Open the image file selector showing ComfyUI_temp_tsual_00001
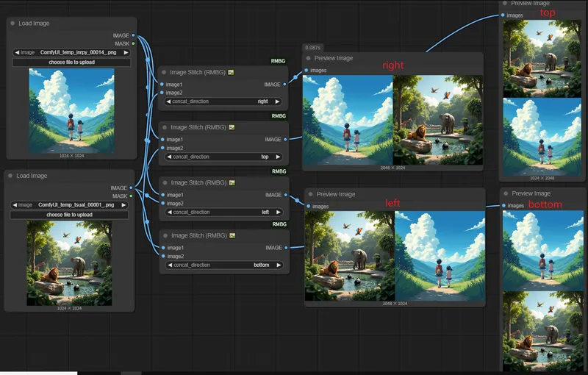Screen dimensions: 588x375 tap(69, 204)
